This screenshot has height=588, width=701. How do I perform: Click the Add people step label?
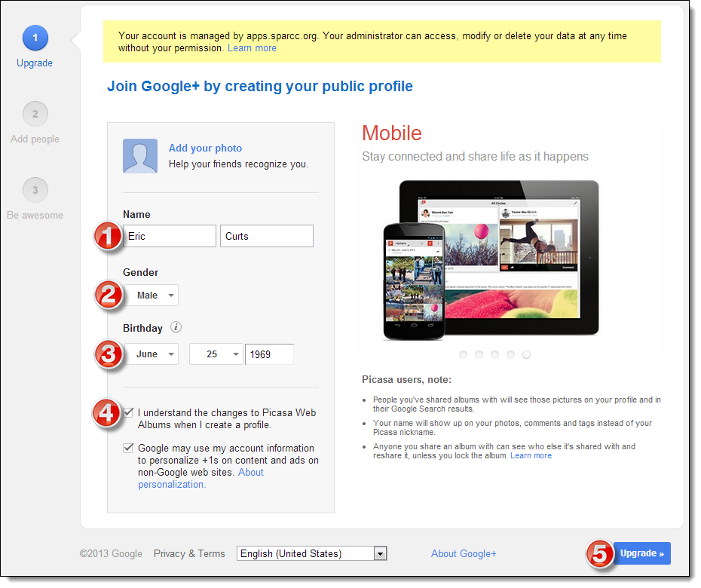pos(35,139)
